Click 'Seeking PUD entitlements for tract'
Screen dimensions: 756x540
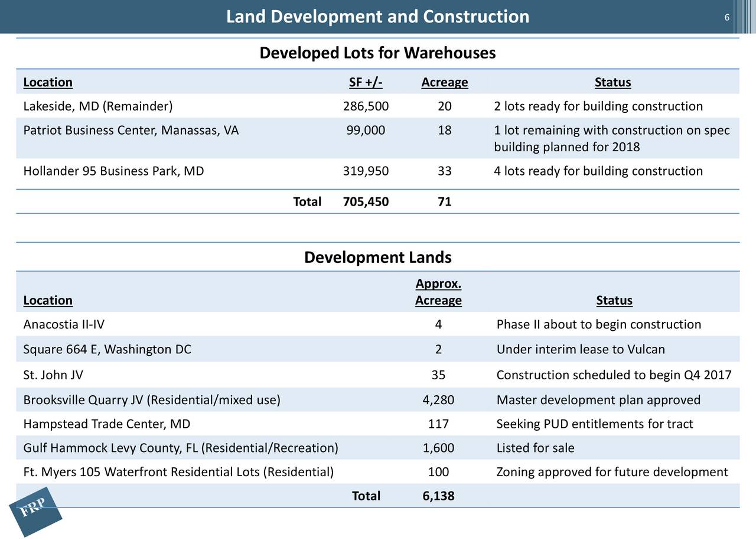tap(595, 424)
